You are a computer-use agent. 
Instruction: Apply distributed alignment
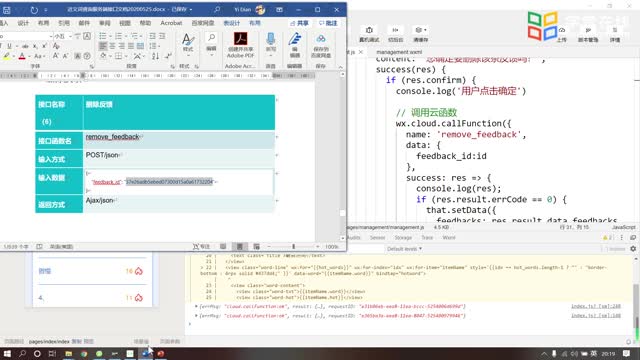tap(141, 46)
